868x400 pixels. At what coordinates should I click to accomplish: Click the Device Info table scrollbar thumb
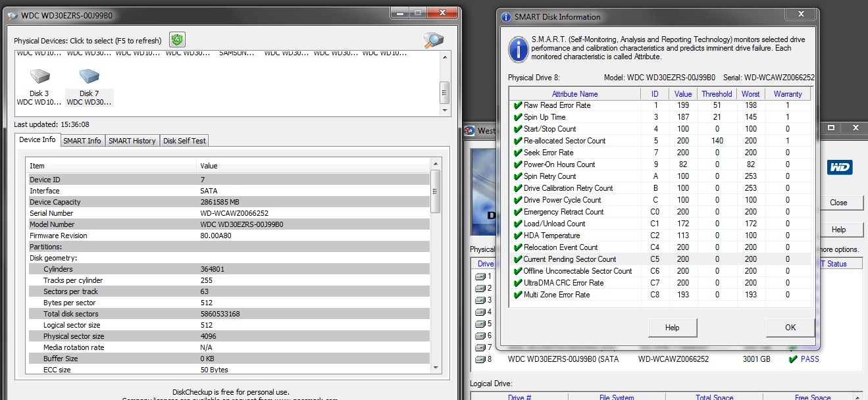tap(435, 191)
